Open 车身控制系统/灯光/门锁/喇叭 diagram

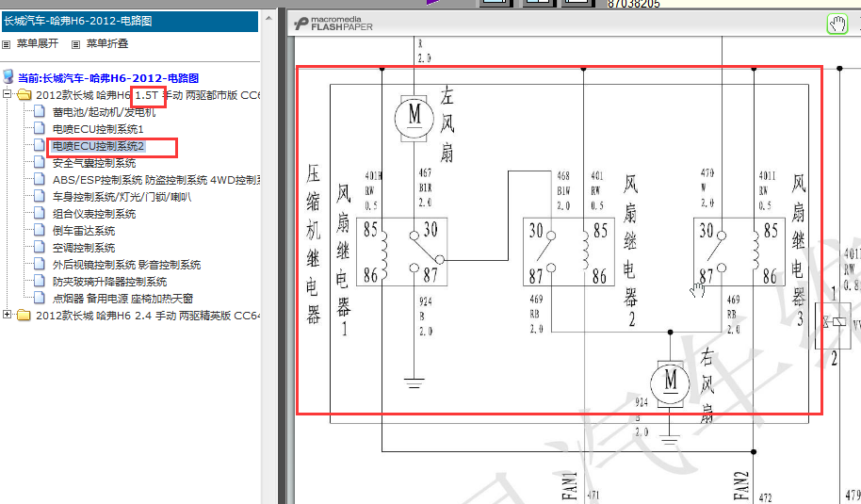(x=122, y=197)
